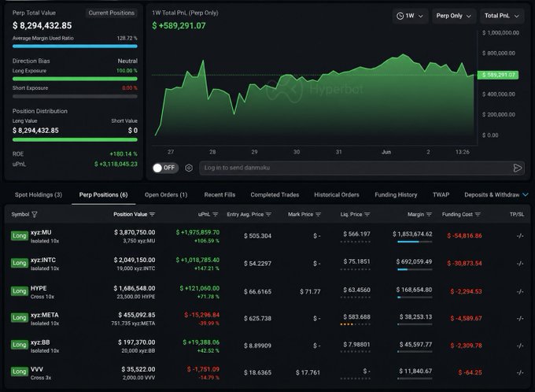Viewport: 535px width, 392px height.
Task: Open the Total PnL dropdown
Action: pyautogui.click(x=502, y=16)
